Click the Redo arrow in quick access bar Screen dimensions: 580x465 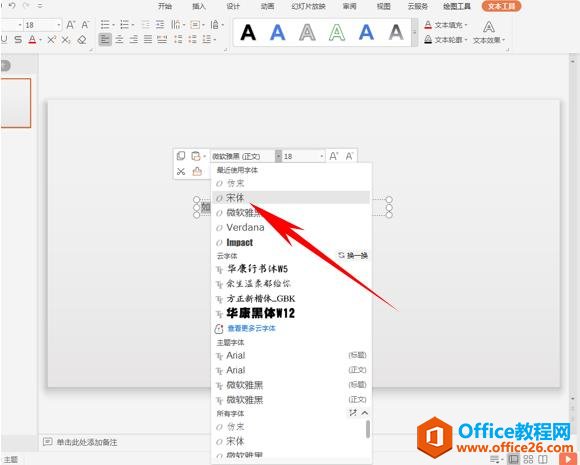[x=26, y=6]
